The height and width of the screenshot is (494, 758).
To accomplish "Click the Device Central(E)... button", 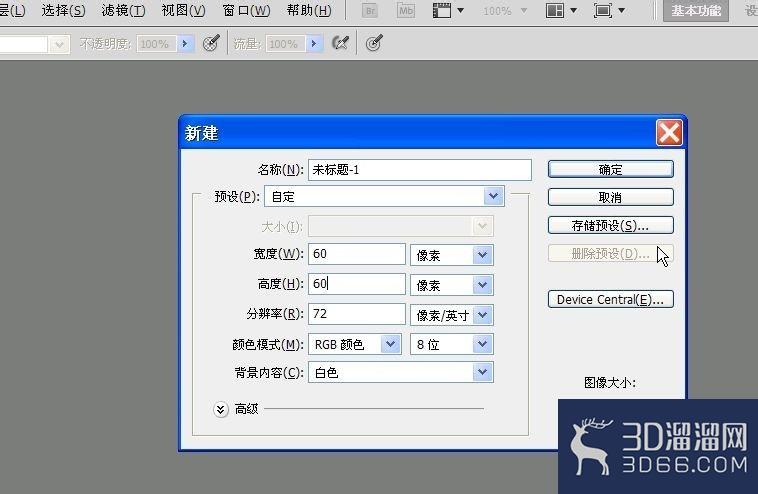I will (x=611, y=299).
